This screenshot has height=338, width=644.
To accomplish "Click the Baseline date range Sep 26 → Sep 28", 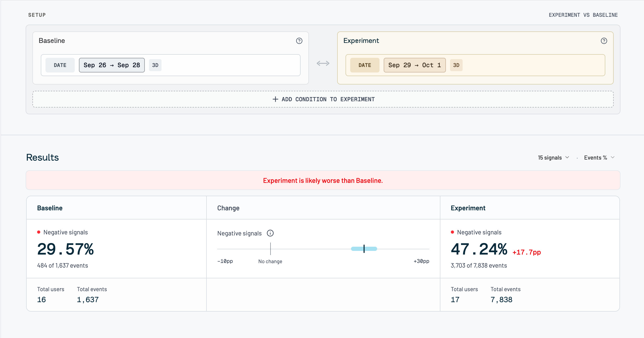I will click(112, 65).
